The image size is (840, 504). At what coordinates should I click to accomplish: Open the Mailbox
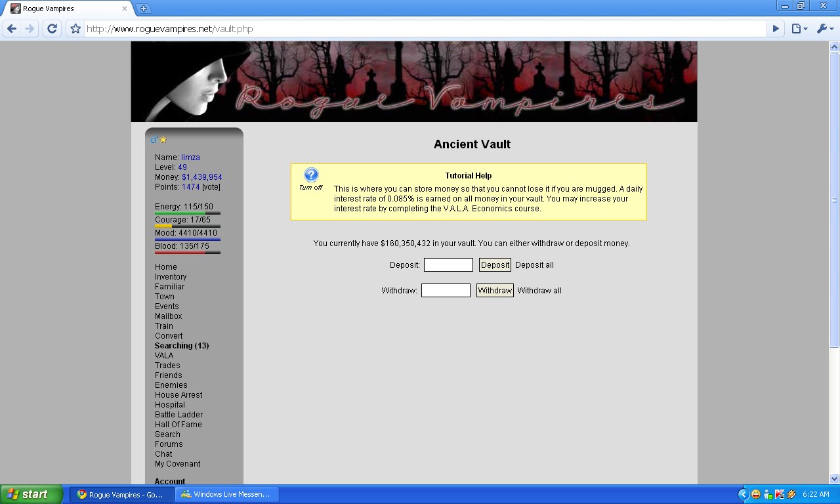pyautogui.click(x=169, y=316)
